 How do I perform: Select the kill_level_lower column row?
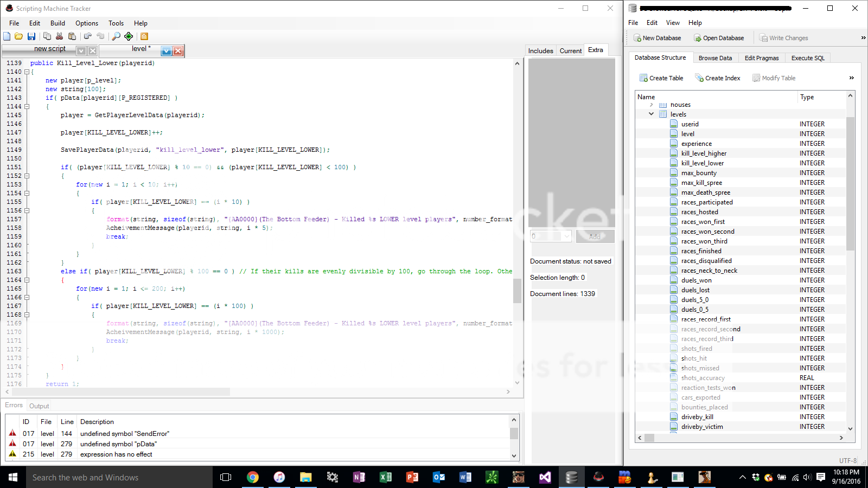coord(741,163)
